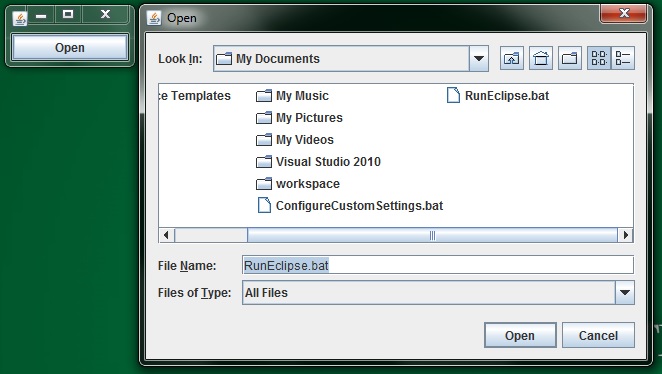Image resolution: width=662 pixels, height=374 pixels.
Task: Select the workspace folder icon
Action: [264, 184]
